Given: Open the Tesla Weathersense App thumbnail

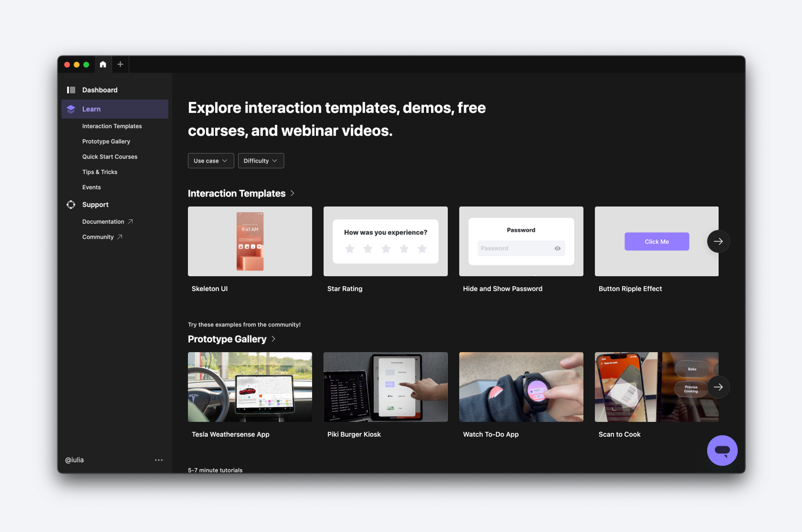Looking at the screenshot, I should (250, 387).
